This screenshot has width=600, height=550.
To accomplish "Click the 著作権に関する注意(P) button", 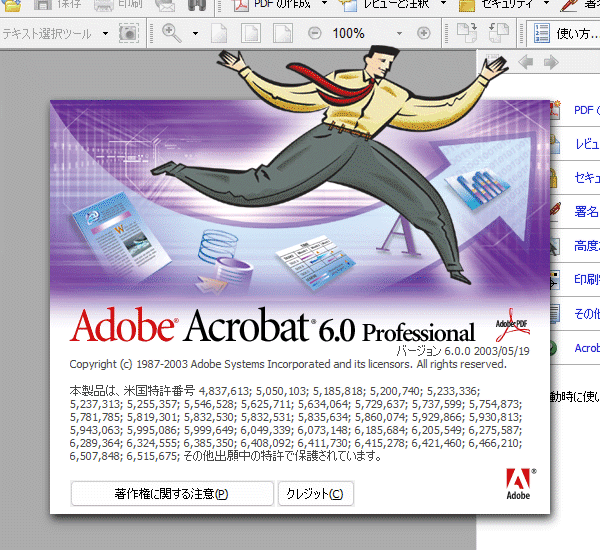I will 171,494.
